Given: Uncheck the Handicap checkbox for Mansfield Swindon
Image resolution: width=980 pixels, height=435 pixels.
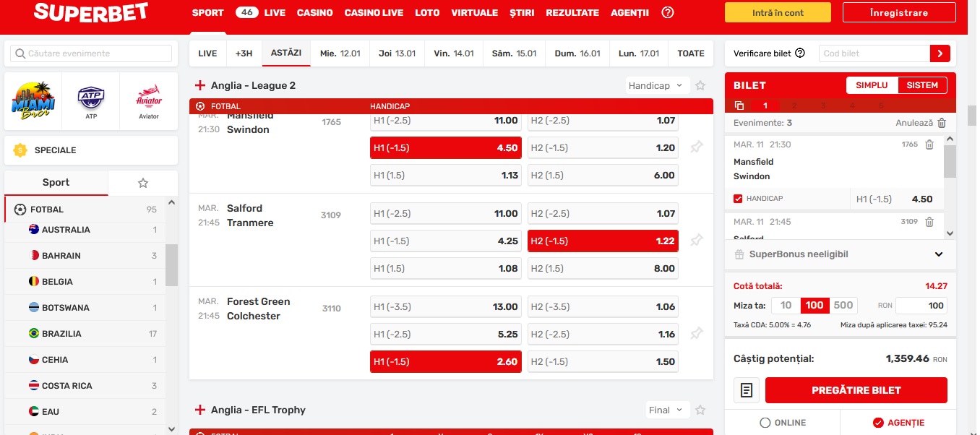Looking at the screenshot, I should click(x=738, y=199).
